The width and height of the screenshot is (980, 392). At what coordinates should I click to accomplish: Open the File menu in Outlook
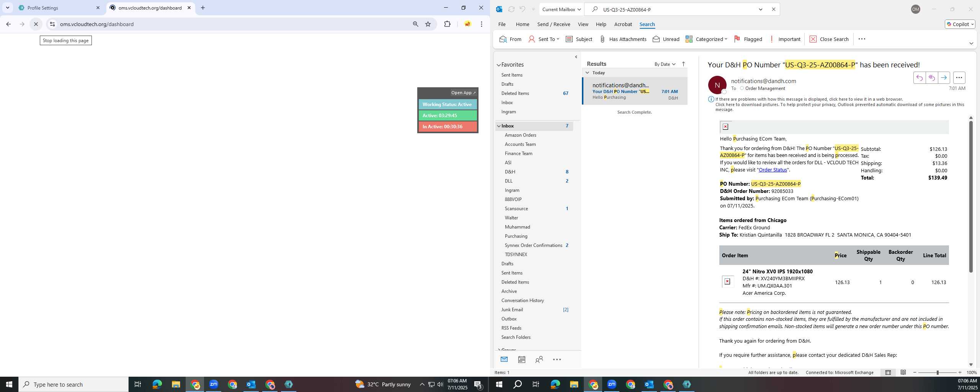click(x=501, y=24)
